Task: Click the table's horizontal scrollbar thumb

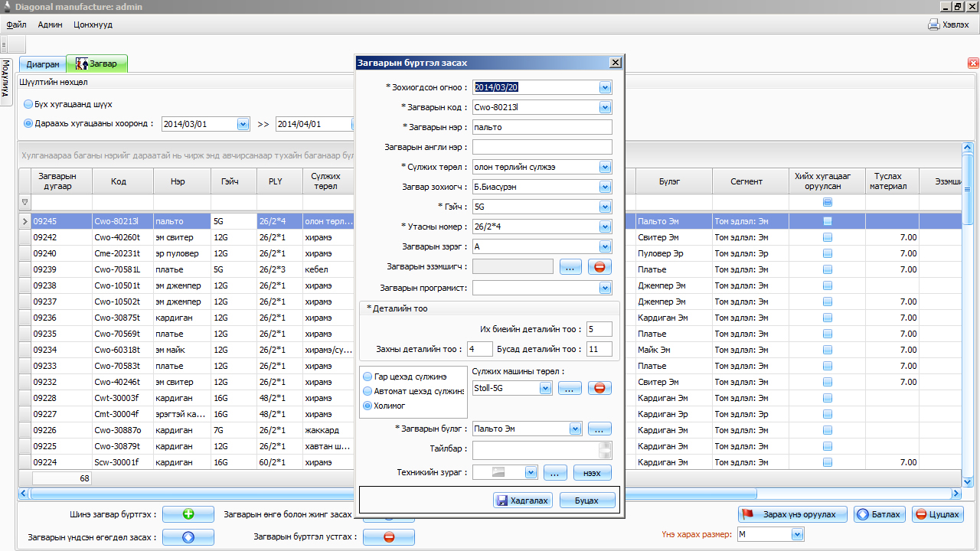Action: pyautogui.click(x=392, y=494)
